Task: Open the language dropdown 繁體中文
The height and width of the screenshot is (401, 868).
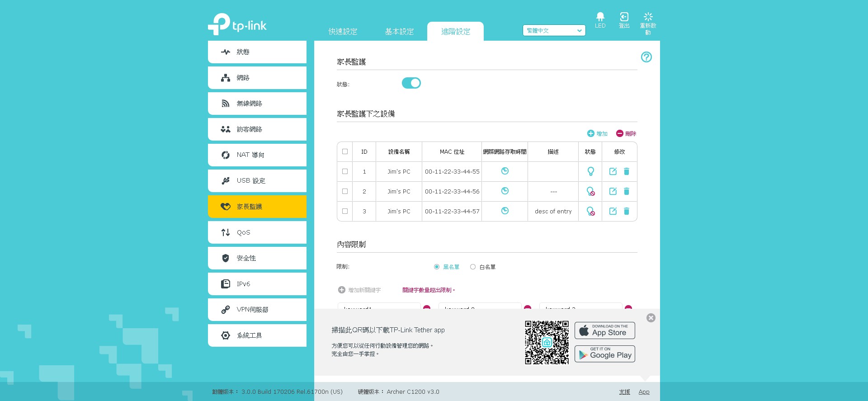Action: [x=554, y=30]
